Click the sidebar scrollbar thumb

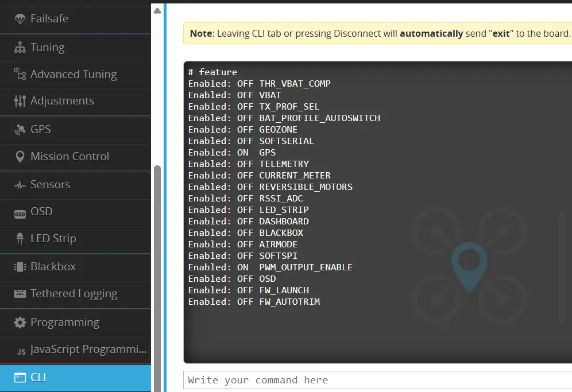tap(157, 278)
